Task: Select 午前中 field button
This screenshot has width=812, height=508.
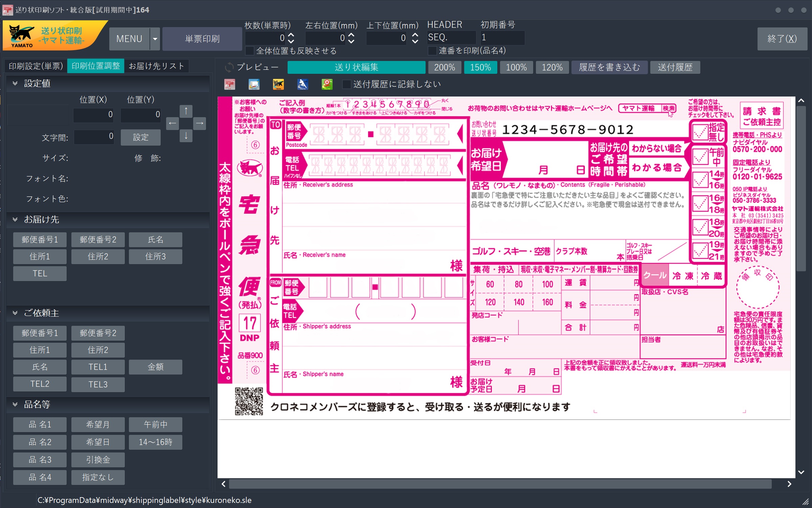Action: tap(156, 425)
